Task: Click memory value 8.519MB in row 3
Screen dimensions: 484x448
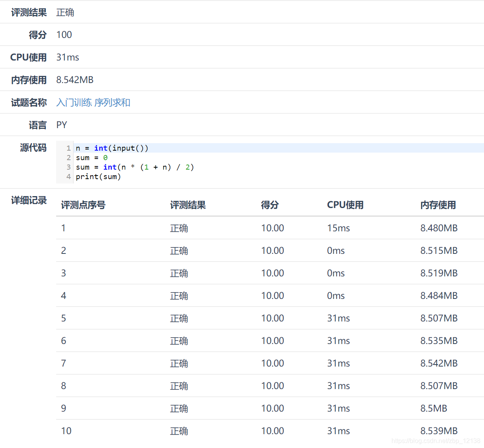Action: (439, 273)
